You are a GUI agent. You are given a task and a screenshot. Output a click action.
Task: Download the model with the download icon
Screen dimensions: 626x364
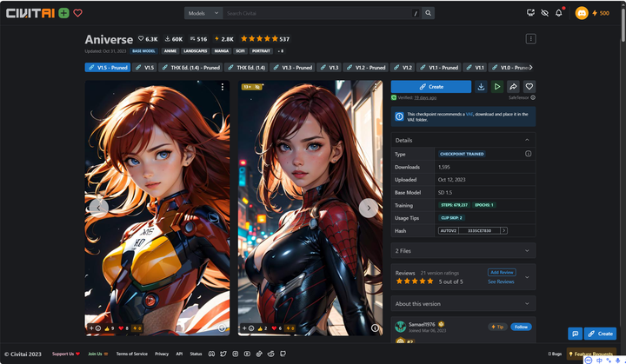coord(481,87)
